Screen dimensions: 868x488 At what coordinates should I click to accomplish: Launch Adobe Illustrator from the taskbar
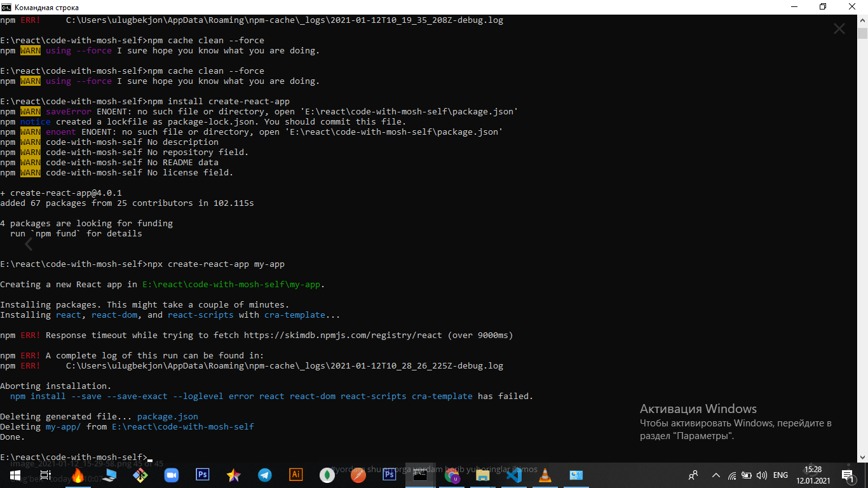296,475
